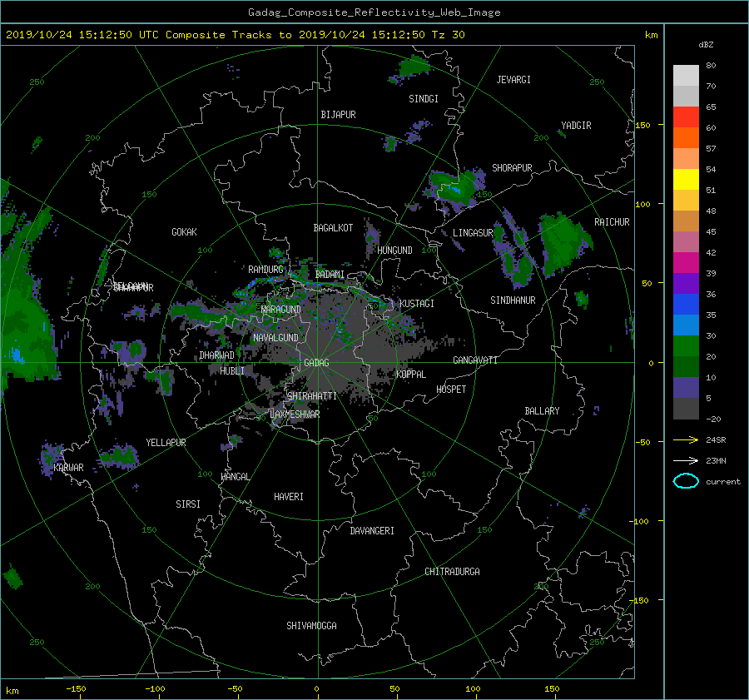749x700 pixels.
Task: Click the SHIRAHATTI city label
Action: point(312,396)
